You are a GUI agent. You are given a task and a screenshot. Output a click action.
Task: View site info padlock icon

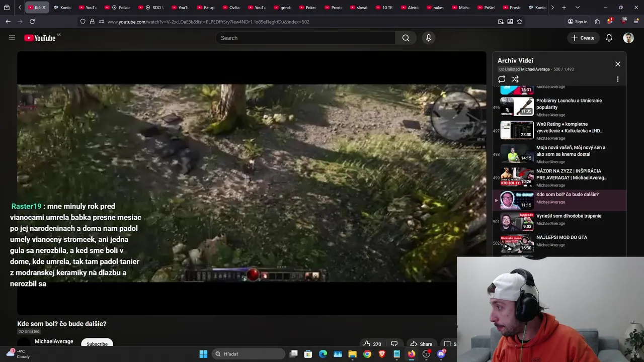92,22
